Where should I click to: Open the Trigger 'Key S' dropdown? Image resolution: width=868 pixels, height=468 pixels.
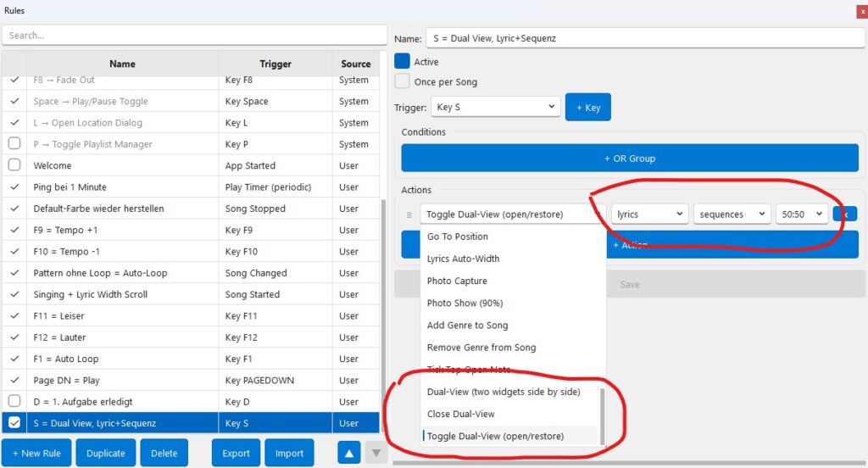pyautogui.click(x=496, y=107)
